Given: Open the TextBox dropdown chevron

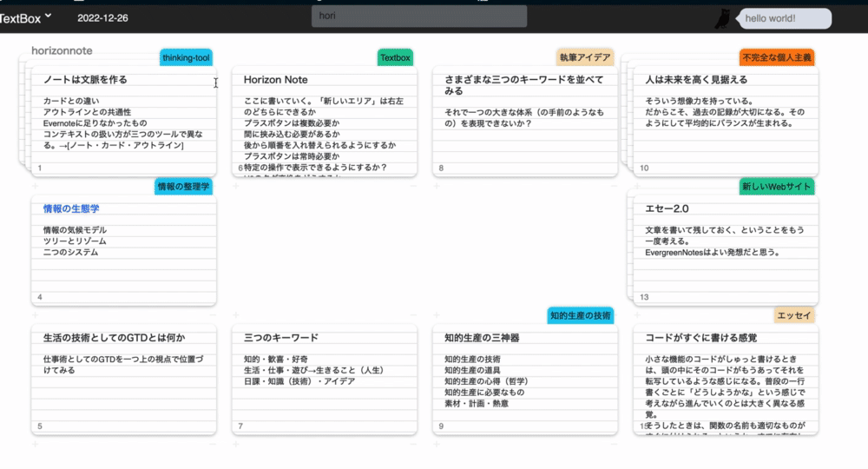Looking at the screenshot, I should [x=48, y=16].
